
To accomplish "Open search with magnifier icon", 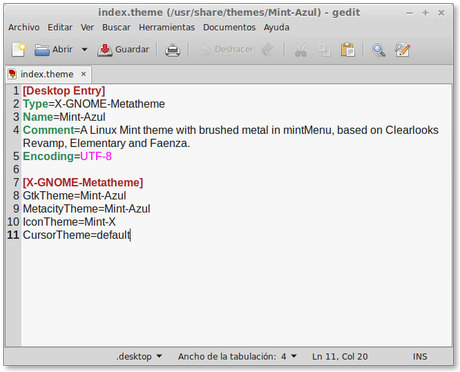I will [x=378, y=50].
